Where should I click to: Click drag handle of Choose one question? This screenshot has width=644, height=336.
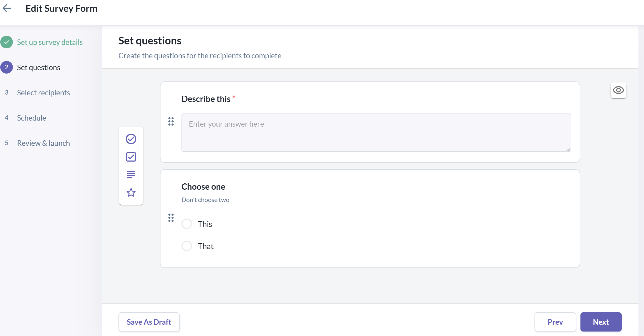click(171, 218)
